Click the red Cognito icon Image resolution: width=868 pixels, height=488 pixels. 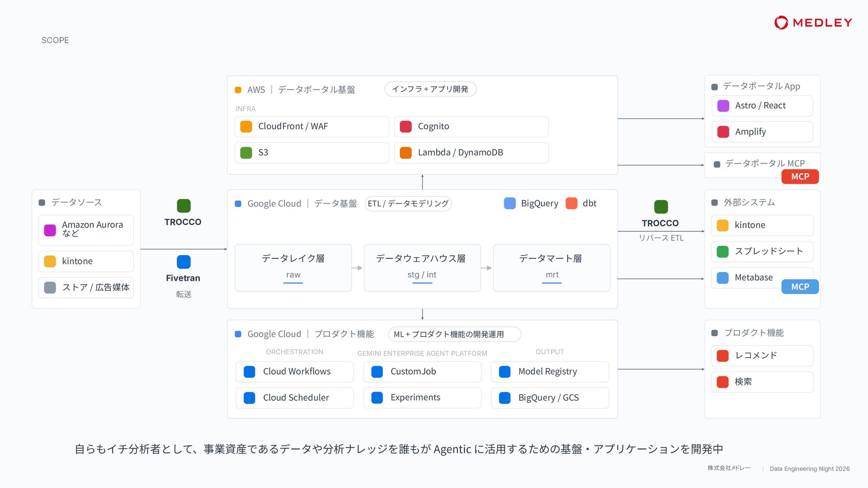point(406,127)
